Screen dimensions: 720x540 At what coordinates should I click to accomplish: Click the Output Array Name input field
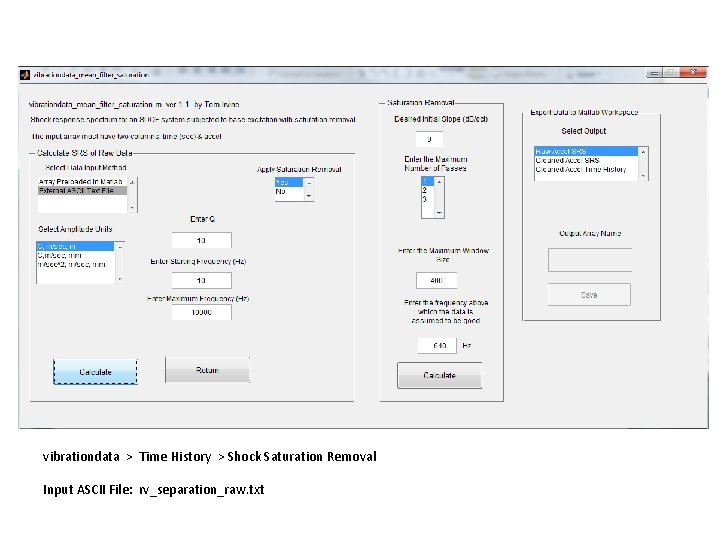[590, 260]
